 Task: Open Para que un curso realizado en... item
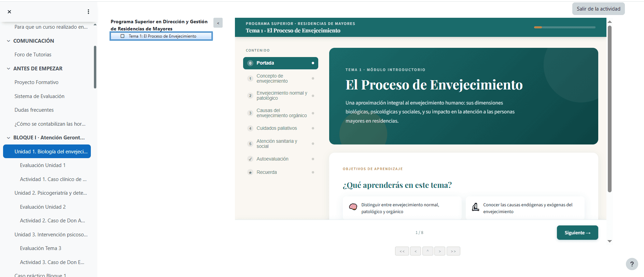tap(51, 27)
